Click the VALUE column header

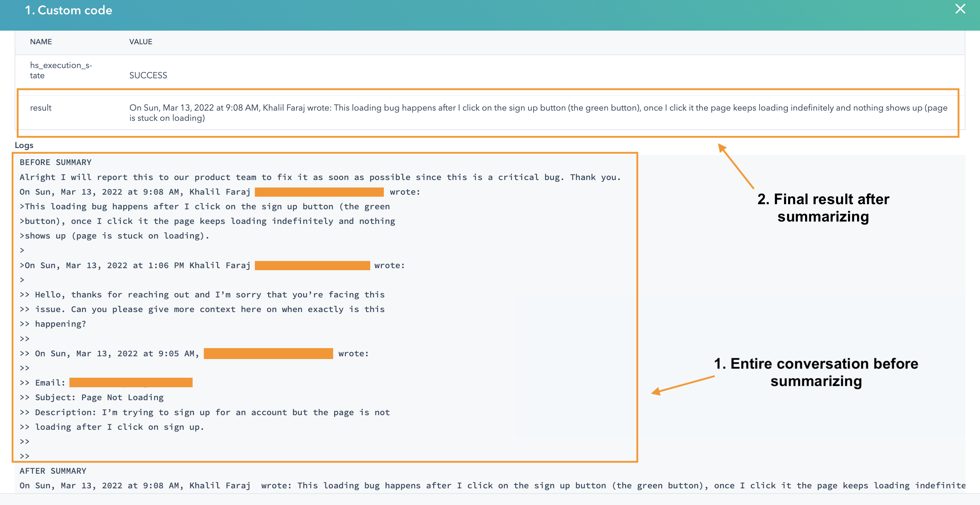[141, 42]
